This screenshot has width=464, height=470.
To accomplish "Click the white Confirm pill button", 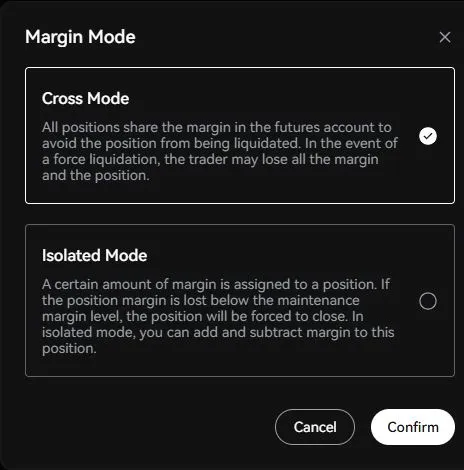I will click(x=413, y=427).
